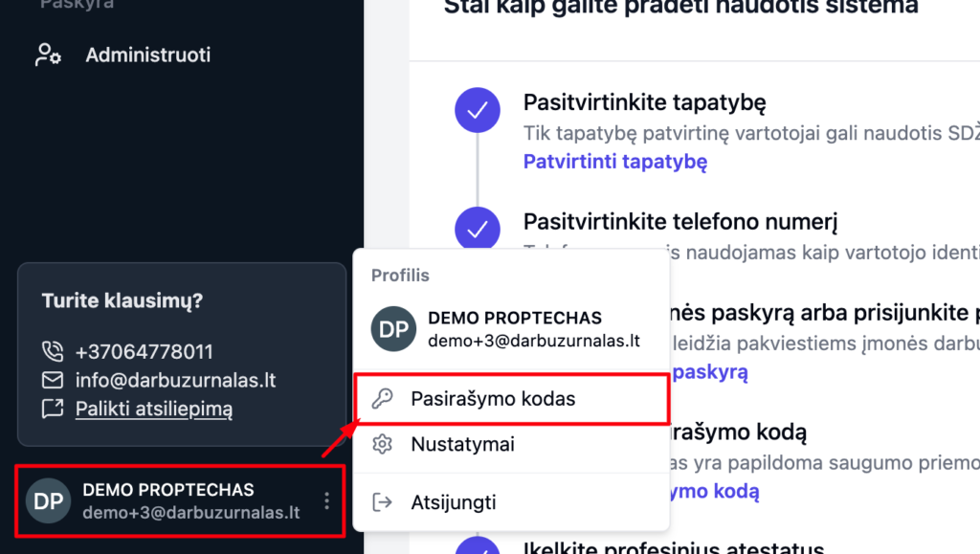980x554 pixels.
Task: Open Nustatymai text in the profile menu
Action: [x=462, y=444]
